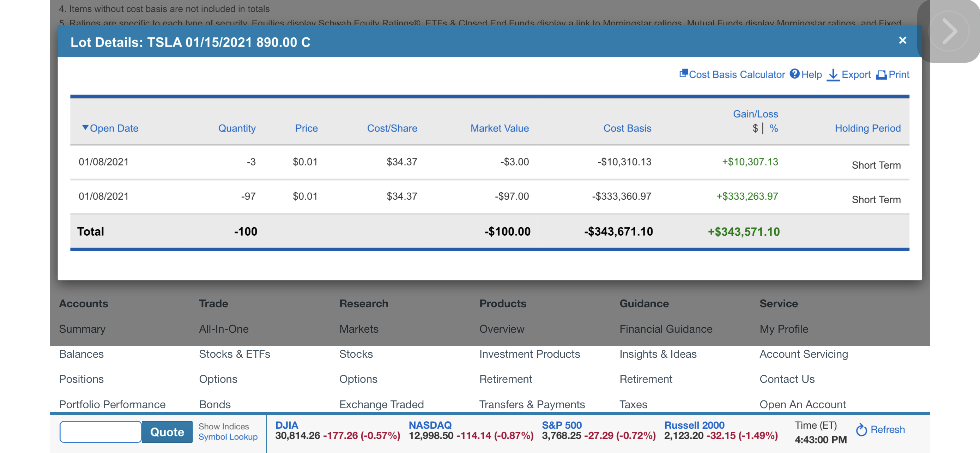Open the Open An Account link
The height and width of the screenshot is (453, 980).
[802, 404]
